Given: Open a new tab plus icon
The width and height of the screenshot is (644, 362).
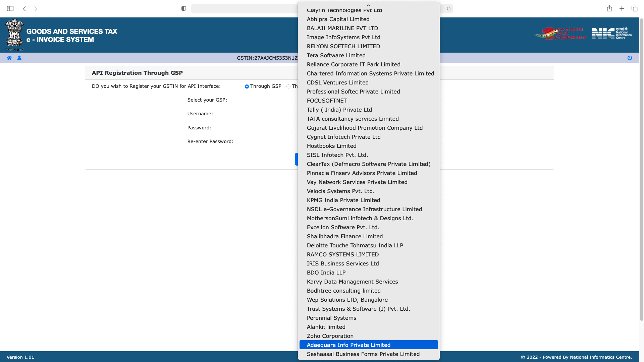Looking at the screenshot, I should pyautogui.click(x=622, y=9).
